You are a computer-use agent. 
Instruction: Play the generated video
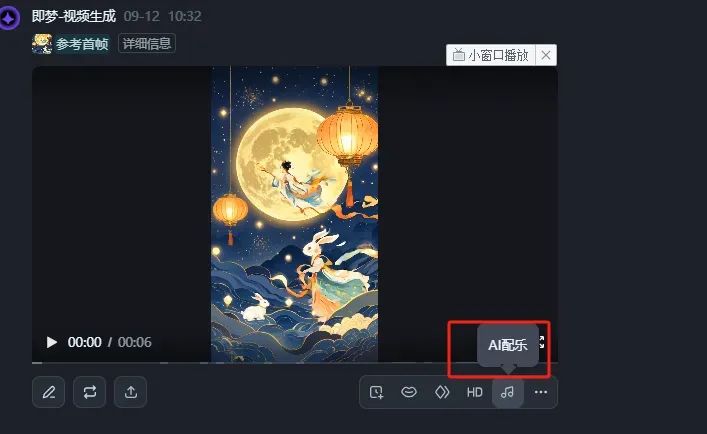(x=52, y=343)
